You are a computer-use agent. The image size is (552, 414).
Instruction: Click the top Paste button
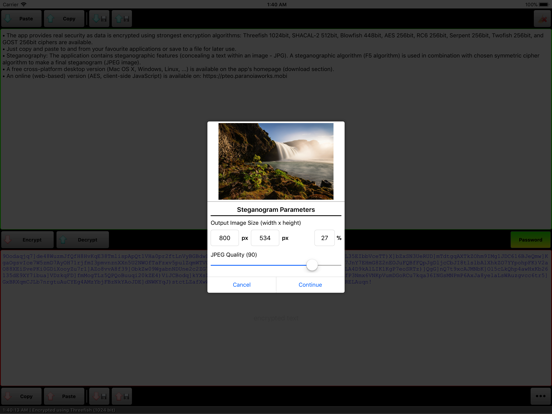(21, 19)
